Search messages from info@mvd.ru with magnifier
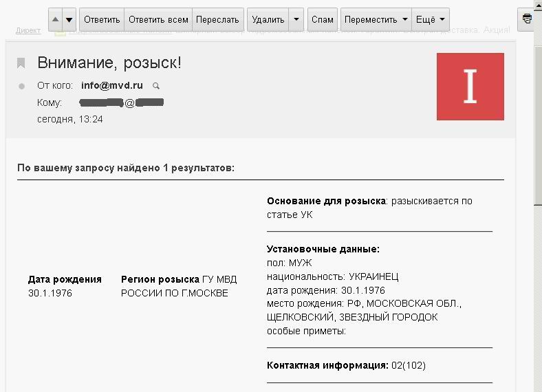Viewport: 542px width, 392px height. coord(156,86)
